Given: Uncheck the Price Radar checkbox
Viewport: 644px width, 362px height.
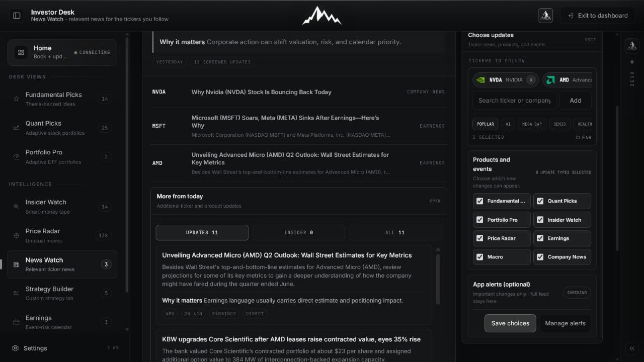Looking at the screenshot, I should coord(479,238).
